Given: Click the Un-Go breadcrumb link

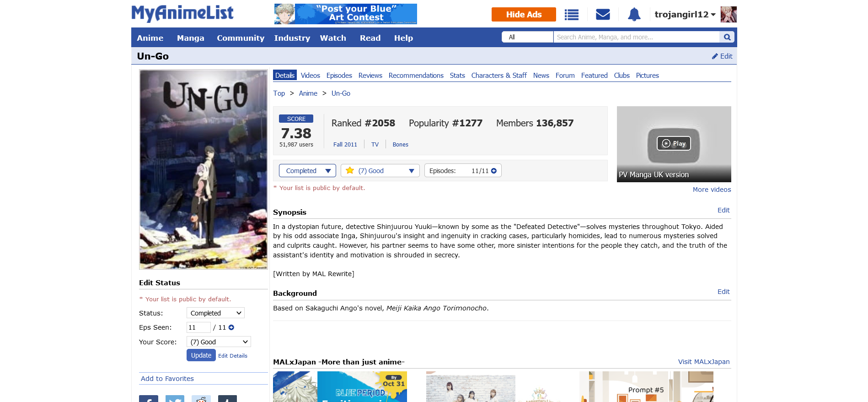Looking at the screenshot, I should click(x=341, y=93).
